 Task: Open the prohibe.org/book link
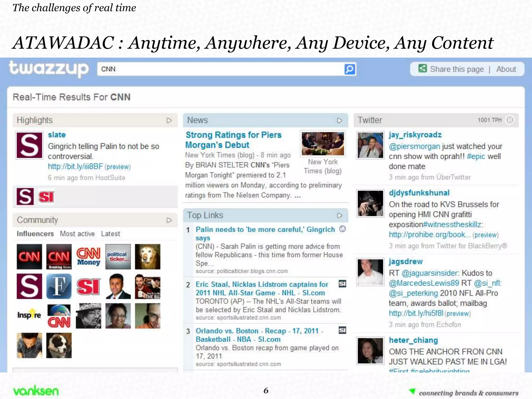[430, 235]
